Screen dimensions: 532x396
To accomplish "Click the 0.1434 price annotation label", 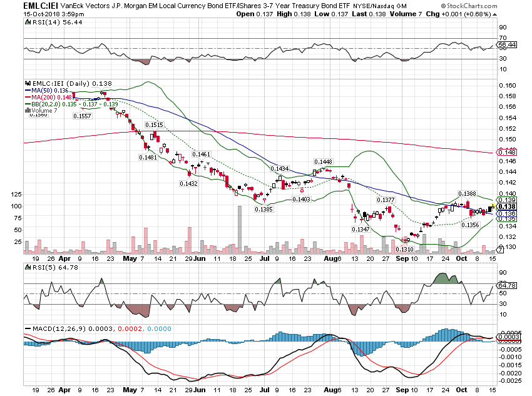I will click(280, 169).
